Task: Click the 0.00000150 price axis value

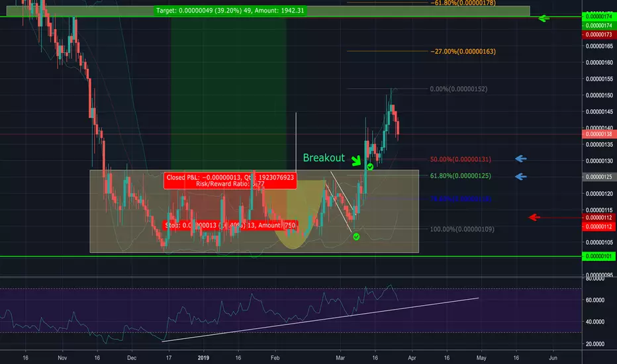Action: click(x=599, y=95)
